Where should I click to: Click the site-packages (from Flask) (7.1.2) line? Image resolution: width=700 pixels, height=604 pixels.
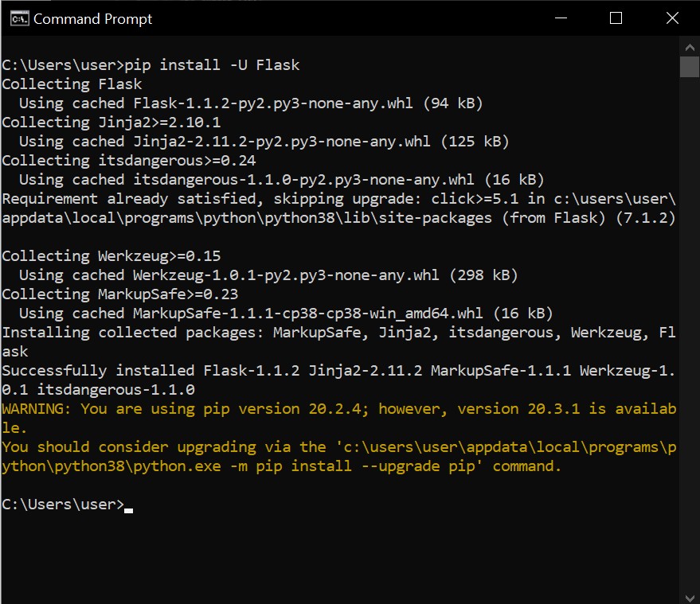point(338,218)
